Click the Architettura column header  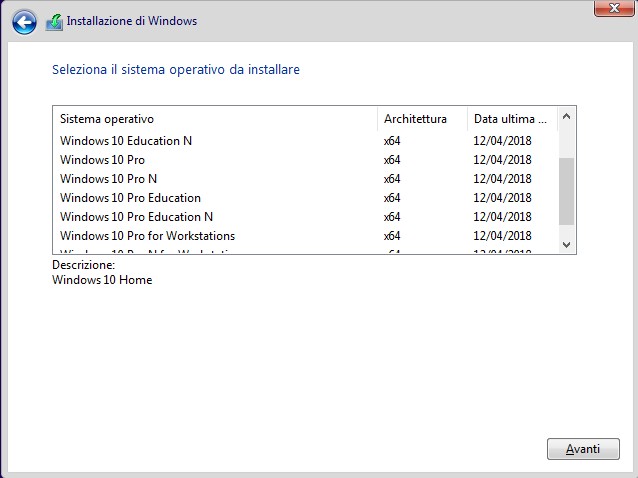pyautogui.click(x=422, y=119)
